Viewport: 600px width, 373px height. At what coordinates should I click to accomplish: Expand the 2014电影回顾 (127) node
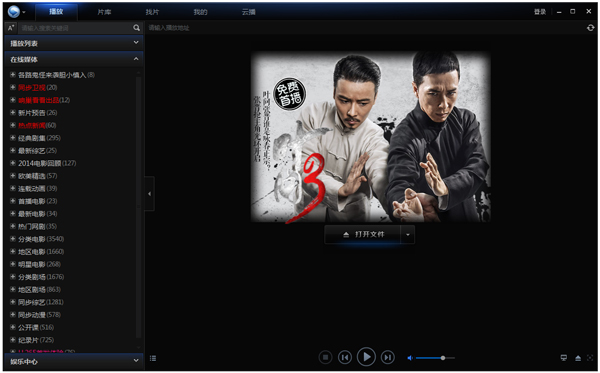[x=13, y=163]
